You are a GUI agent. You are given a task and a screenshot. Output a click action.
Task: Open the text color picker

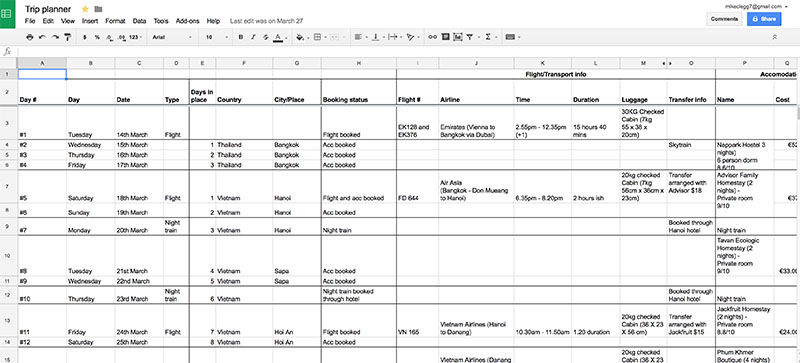pos(279,37)
